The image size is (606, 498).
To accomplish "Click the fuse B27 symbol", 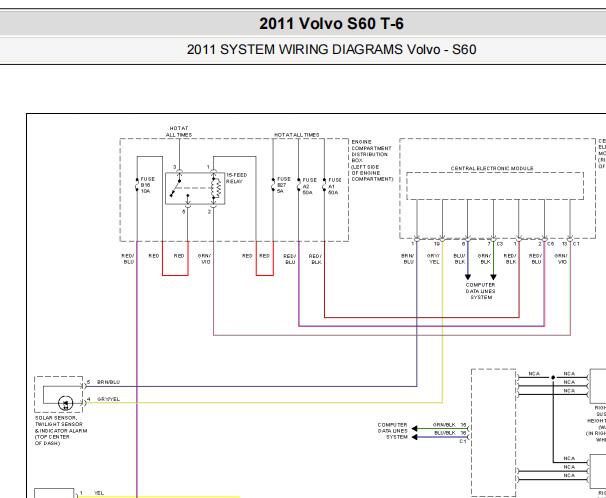I will click(x=273, y=185).
